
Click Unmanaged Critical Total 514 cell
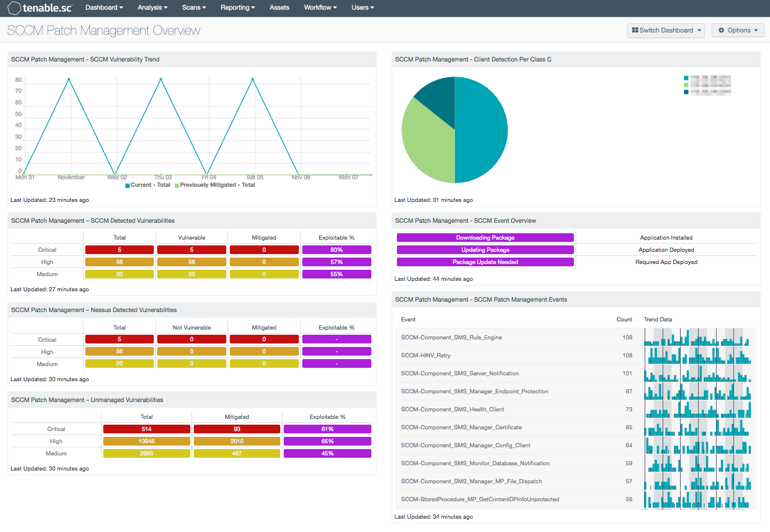(x=147, y=429)
